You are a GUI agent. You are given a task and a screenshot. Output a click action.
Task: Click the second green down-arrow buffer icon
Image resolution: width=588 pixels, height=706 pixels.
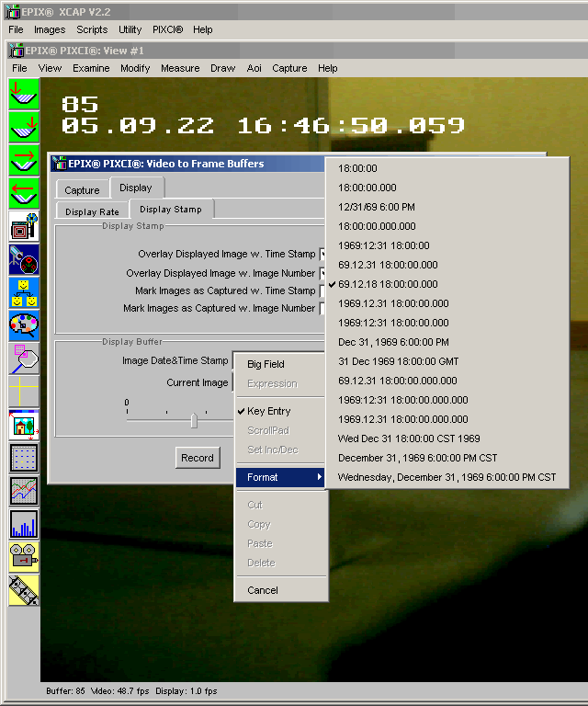[x=24, y=127]
